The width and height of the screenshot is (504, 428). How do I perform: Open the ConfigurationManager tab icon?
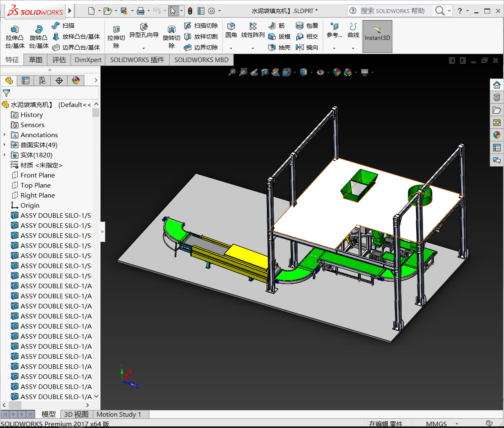(x=42, y=81)
